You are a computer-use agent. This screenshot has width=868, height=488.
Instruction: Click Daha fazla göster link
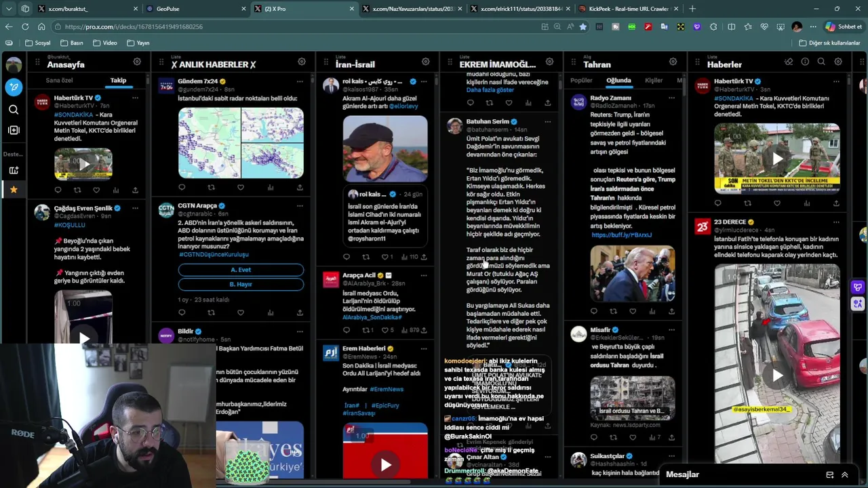click(x=490, y=89)
